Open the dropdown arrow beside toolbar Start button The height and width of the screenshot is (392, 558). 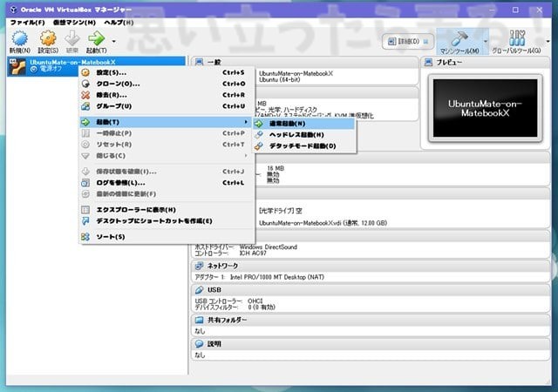[113, 41]
